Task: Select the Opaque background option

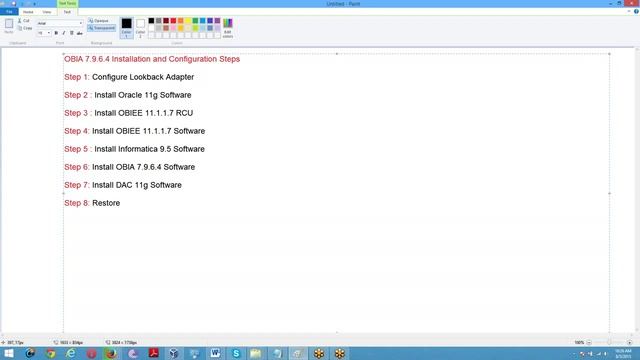Action: tap(98, 20)
